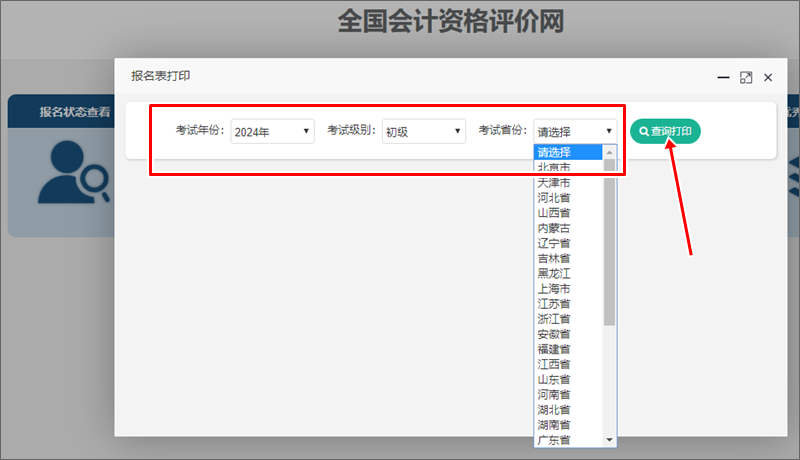Choose 浙江省 option
The height and width of the screenshot is (460, 800).
click(568, 319)
